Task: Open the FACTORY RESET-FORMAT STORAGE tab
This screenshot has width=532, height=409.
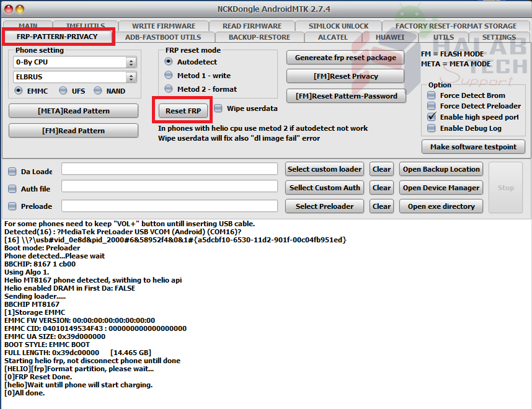Action: tap(456, 26)
